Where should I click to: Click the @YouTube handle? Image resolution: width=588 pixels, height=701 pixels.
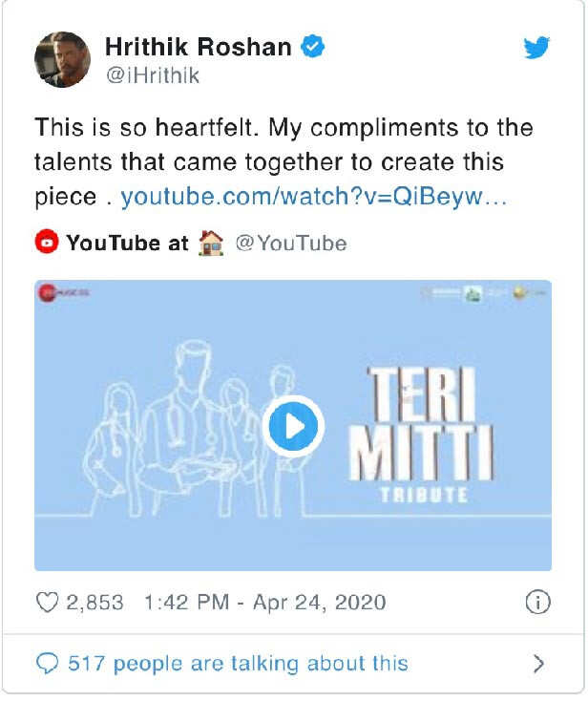(x=290, y=244)
